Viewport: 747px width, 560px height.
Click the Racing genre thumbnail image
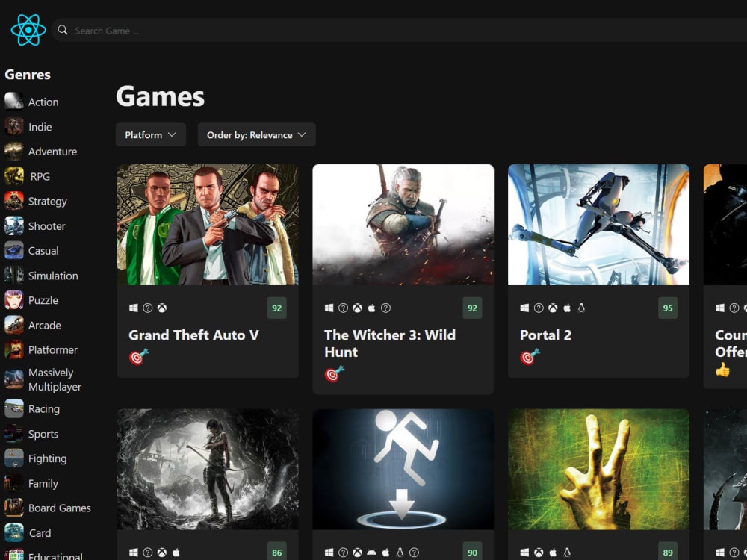pyautogui.click(x=13, y=408)
